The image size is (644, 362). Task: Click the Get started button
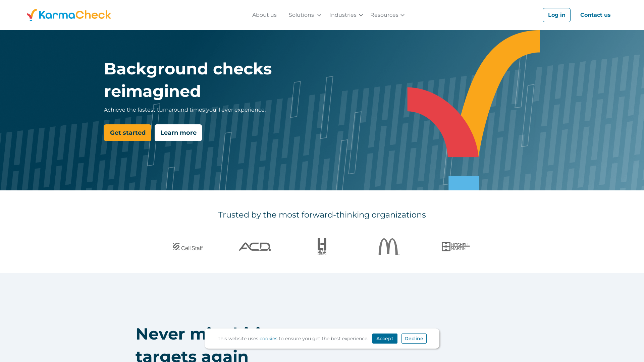click(x=128, y=133)
